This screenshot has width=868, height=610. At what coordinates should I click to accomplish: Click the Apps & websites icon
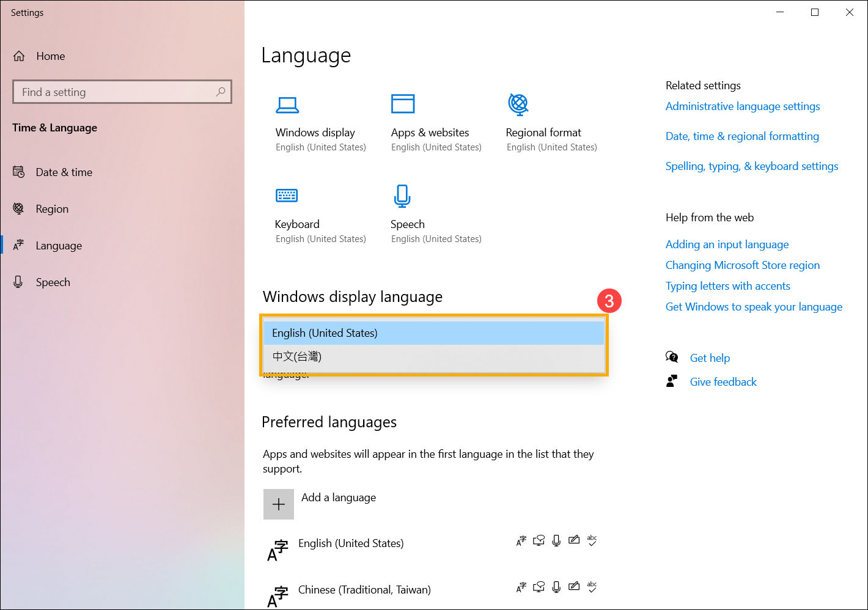click(403, 104)
